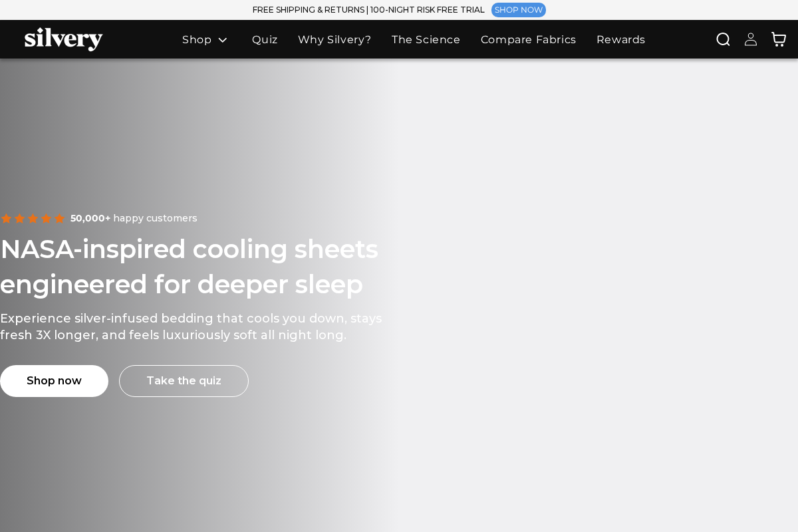This screenshot has height=532, width=798.
Task: Expand the Shop dropdown menu
Action: [197, 40]
